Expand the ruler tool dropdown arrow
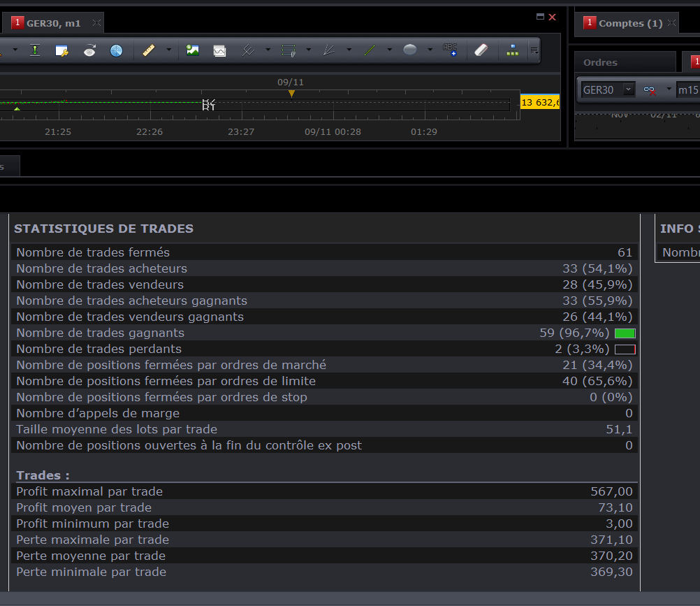700x606 pixels. pos(169,50)
